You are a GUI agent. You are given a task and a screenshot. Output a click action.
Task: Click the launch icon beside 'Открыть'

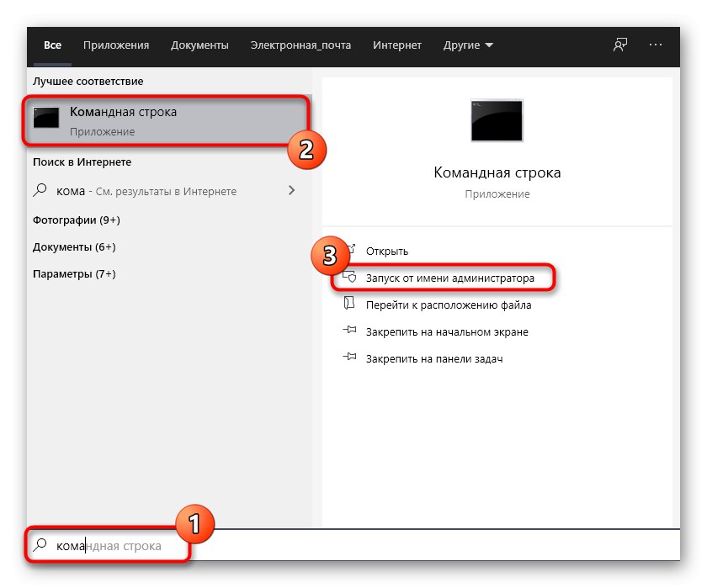(x=350, y=250)
